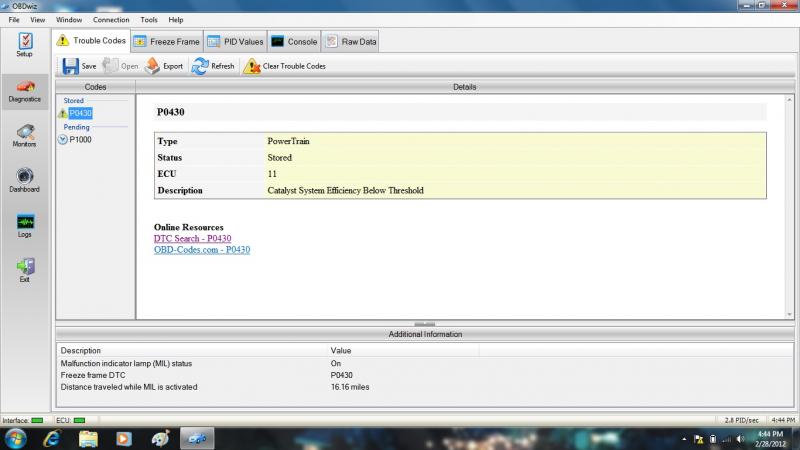
Task: Select the Diagnostics sidebar icon
Action: click(x=24, y=90)
